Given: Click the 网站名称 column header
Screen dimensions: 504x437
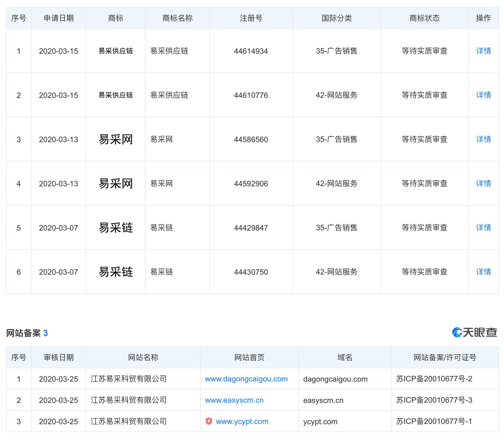Looking at the screenshot, I should tap(143, 357).
